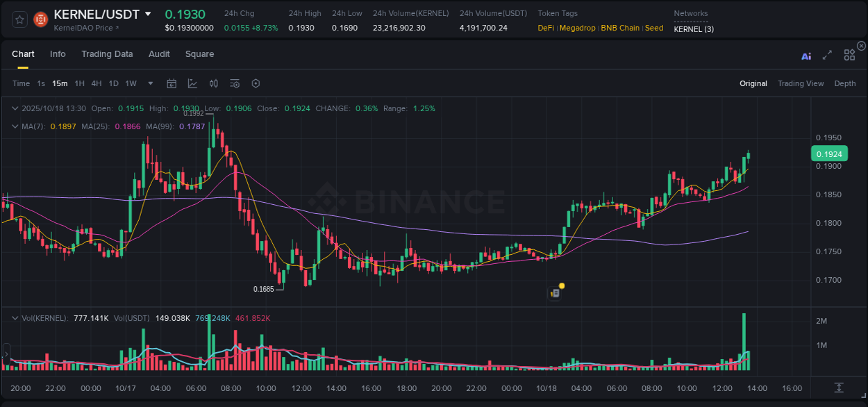Select the line chart style icon

[x=192, y=83]
